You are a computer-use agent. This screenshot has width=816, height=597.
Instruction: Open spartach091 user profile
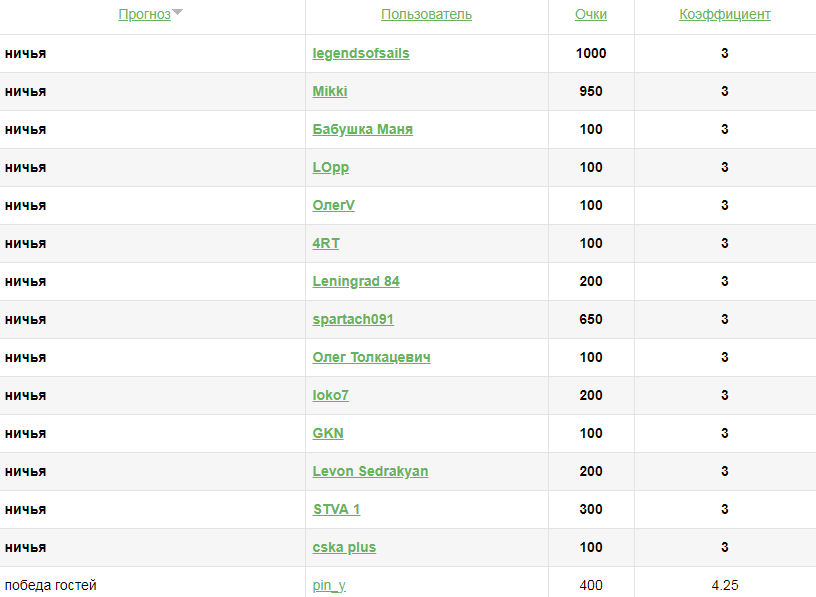click(x=353, y=320)
